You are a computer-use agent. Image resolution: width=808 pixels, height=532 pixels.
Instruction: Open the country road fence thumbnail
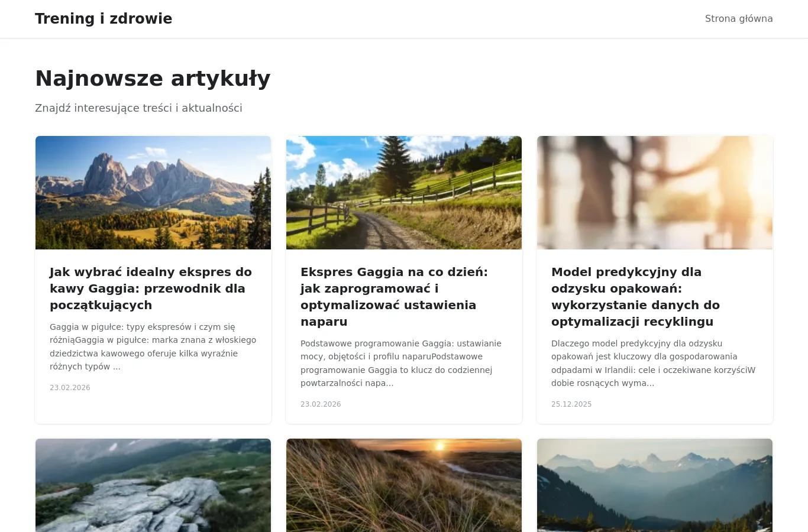pos(404,193)
